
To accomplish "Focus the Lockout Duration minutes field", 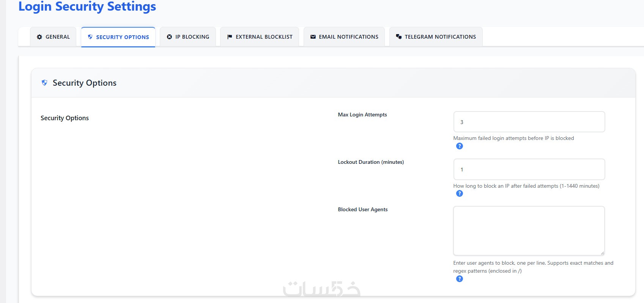I will [529, 169].
